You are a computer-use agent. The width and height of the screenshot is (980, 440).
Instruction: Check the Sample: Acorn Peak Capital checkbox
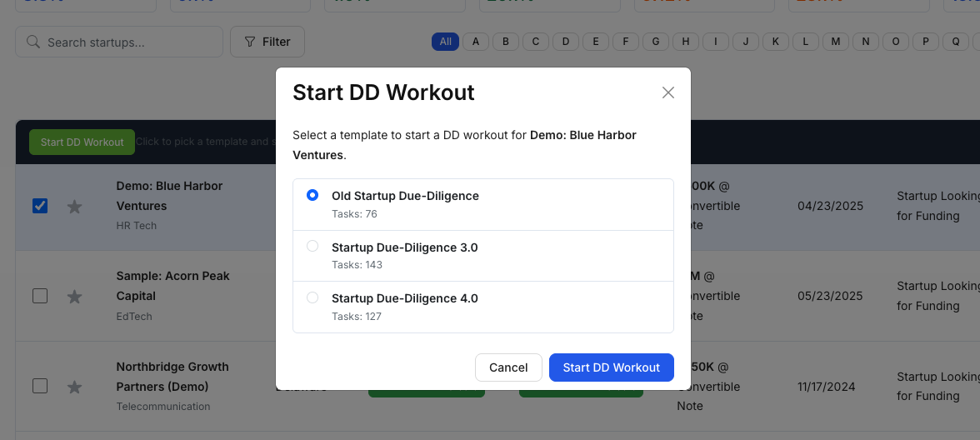(40, 296)
